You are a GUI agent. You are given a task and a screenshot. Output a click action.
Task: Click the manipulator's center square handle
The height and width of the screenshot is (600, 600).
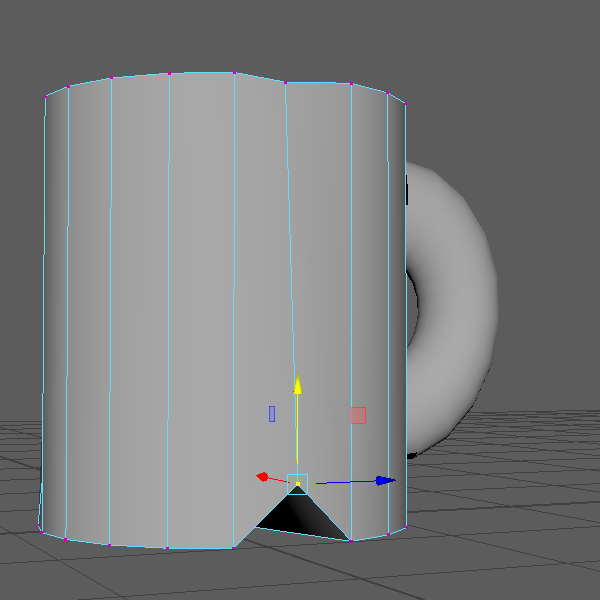pos(297,482)
